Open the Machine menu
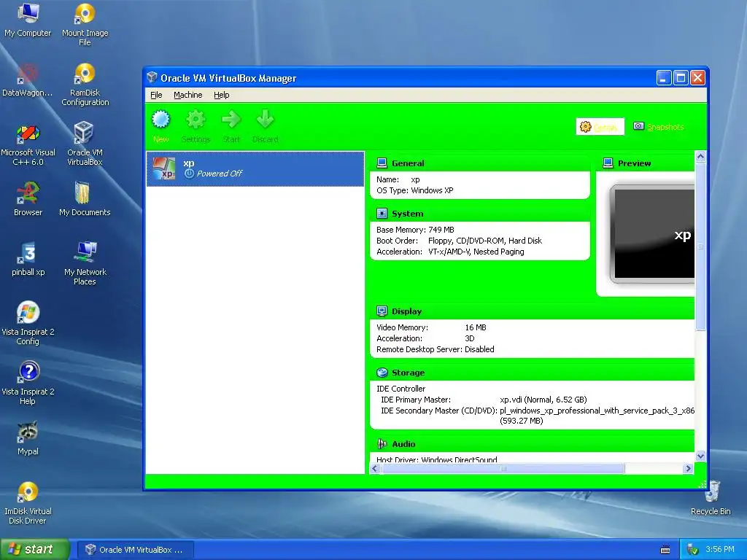Viewport: 747px width, 560px height. 187,95
